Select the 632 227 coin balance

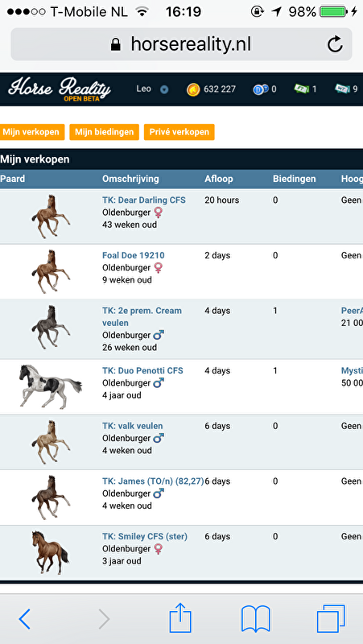[x=220, y=89]
